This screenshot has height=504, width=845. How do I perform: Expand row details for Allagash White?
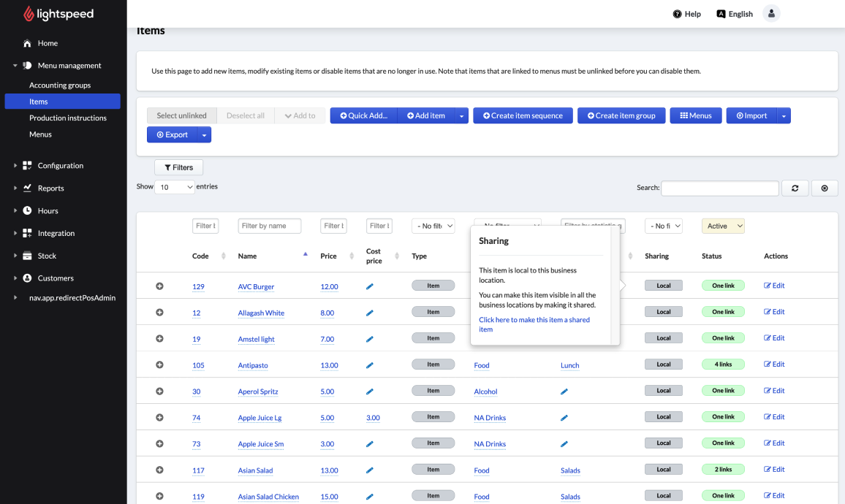[159, 313]
